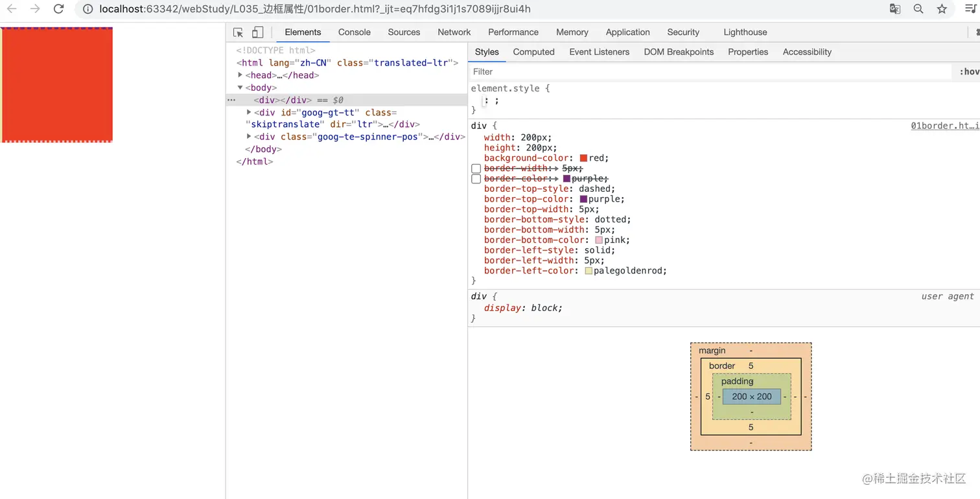
Task: Click the 200 × 200 content box
Action: point(752,397)
